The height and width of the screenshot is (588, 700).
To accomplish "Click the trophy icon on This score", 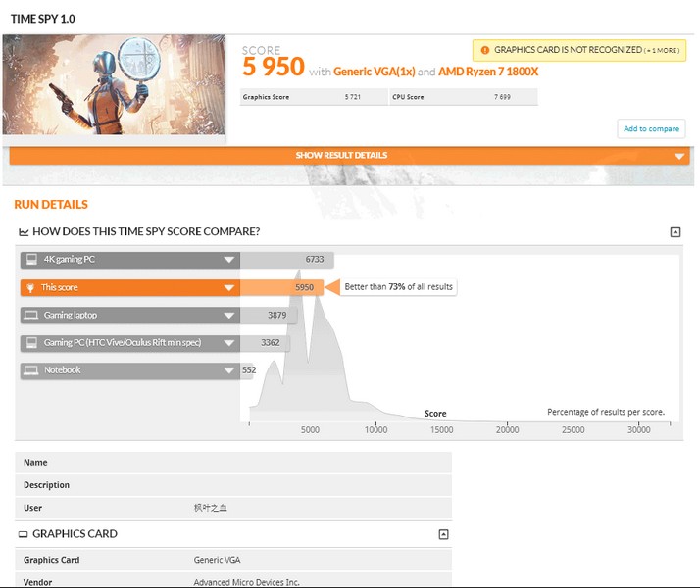I will coord(30,288).
